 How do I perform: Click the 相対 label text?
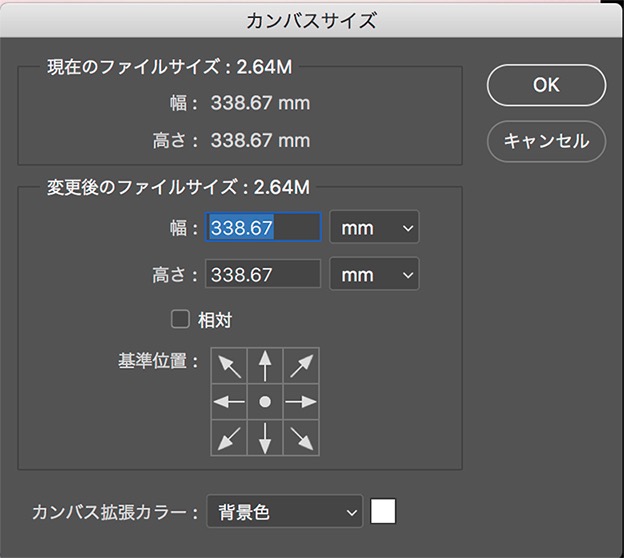215,320
